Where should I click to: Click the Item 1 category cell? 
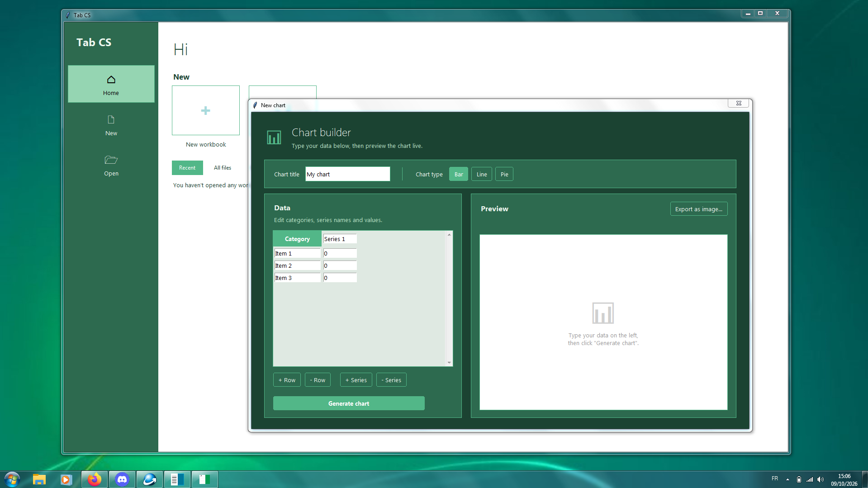(297, 253)
